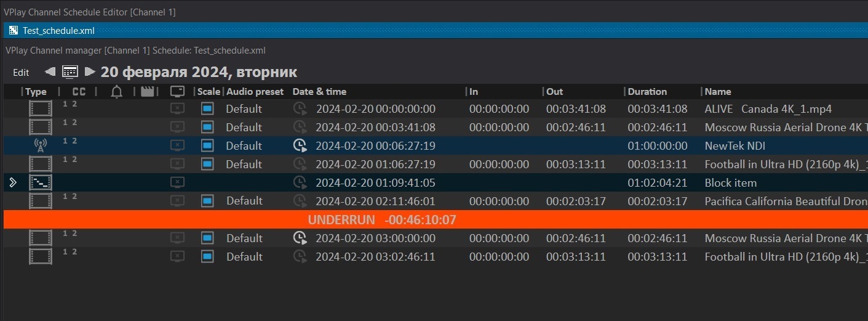Open the calendar date picker icon
Image resolution: width=868 pixels, height=321 pixels.
tap(70, 72)
